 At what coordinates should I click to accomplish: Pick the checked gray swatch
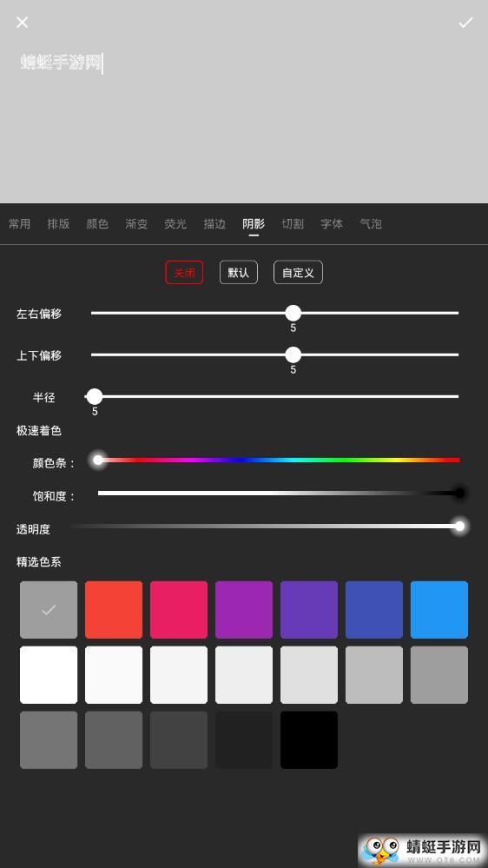pyautogui.click(x=49, y=609)
